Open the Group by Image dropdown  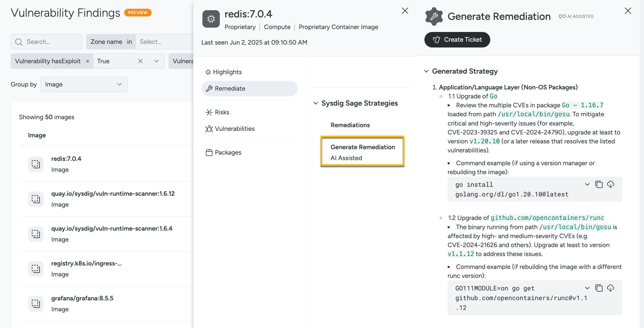coord(84,85)
